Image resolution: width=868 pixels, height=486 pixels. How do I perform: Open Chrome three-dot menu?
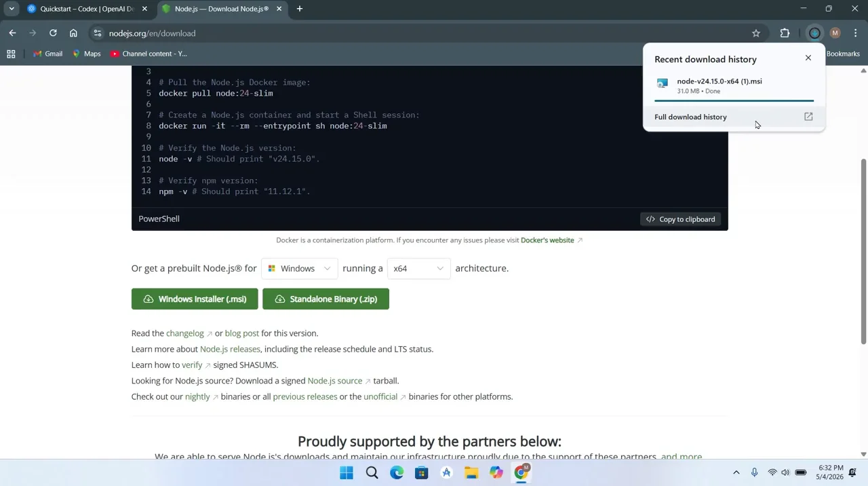point(855,33)
